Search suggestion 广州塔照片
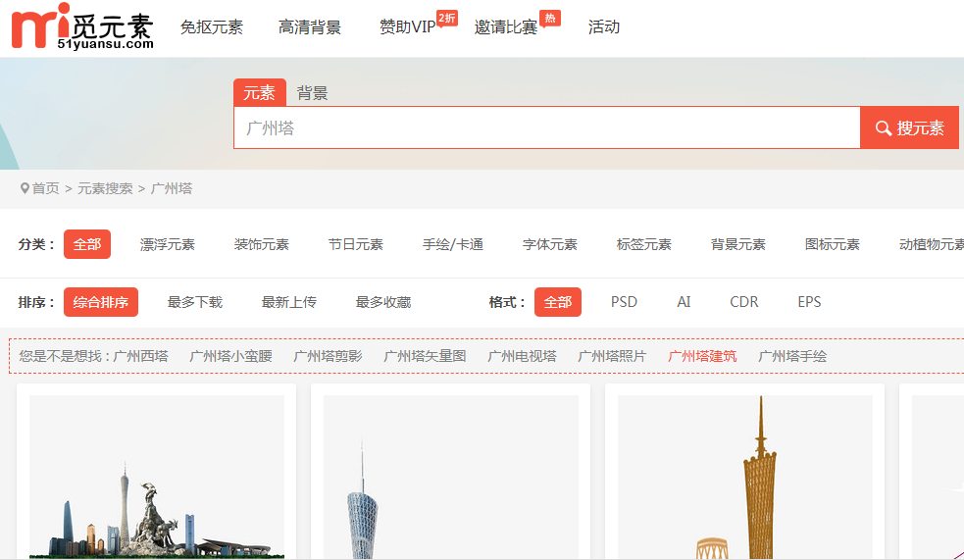964x560 pixels. (612, 356)
